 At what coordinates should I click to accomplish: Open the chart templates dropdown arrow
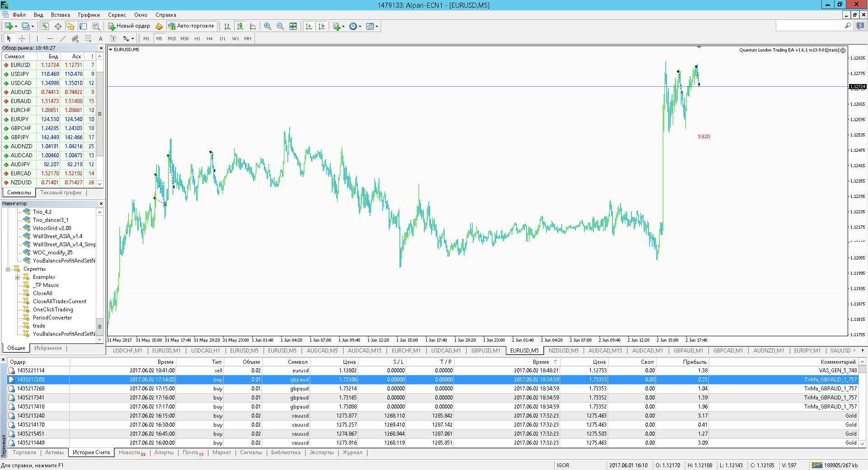click(377, 26)
